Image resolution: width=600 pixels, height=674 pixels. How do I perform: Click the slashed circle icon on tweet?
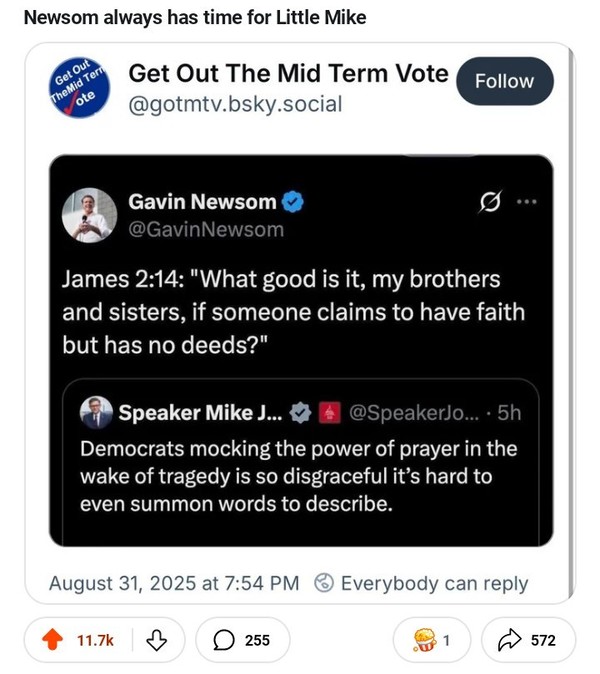click(491, 202)
